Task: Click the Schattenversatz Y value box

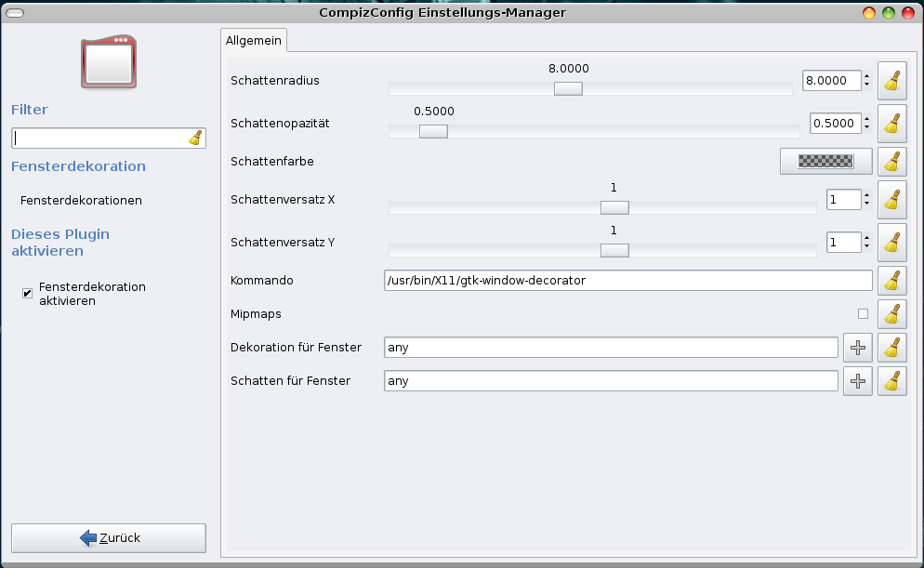Action: [843, 242]
